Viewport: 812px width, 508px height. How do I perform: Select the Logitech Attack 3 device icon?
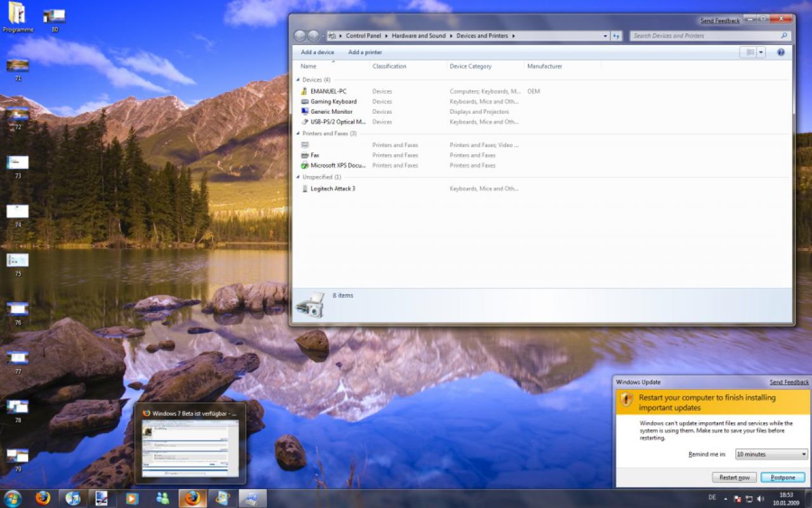[x=304, y=189]
